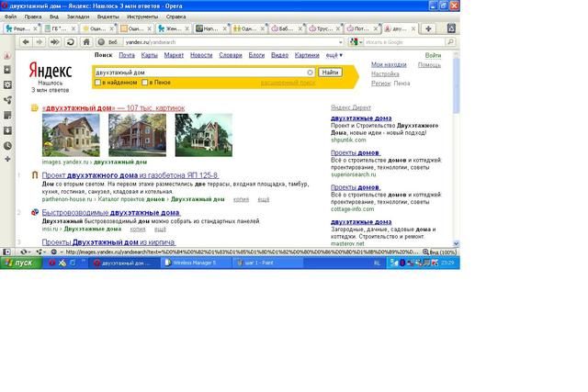Click the page vertical scrollbar thumb
Viewport: 588px width, 392px height.
tap(456, 85)
